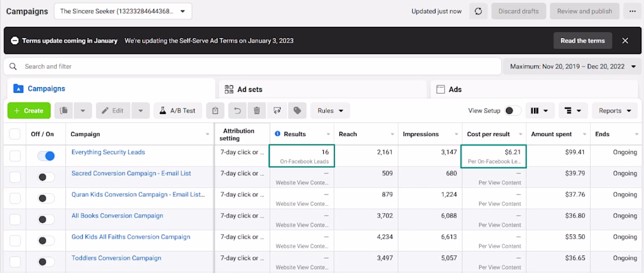Open the columns layout icon menu
This screenshot has height=273, width=644.
(x=540, y=110)
